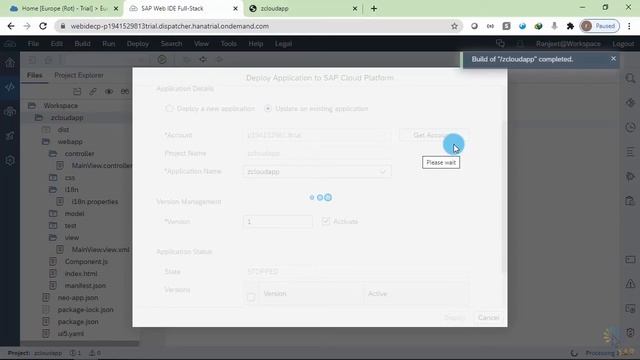640x360 pixels.
Task: Open the Console icon in right sidebar
Action: tap(630, 260)
